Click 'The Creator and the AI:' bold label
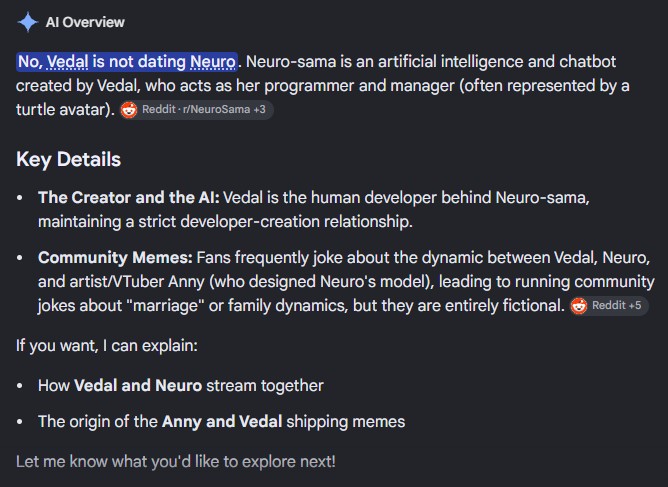The width and height of the screenshot is (668, 487). [129, 198]
